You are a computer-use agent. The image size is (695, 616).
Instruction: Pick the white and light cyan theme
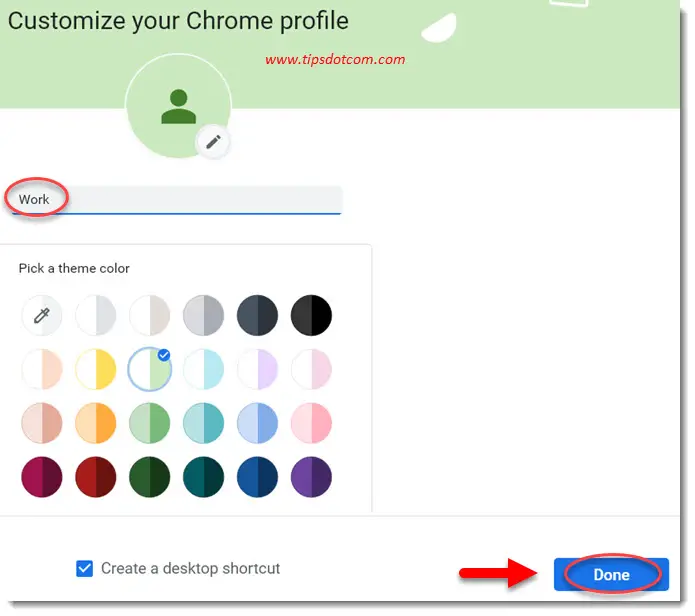pos(203,369)
